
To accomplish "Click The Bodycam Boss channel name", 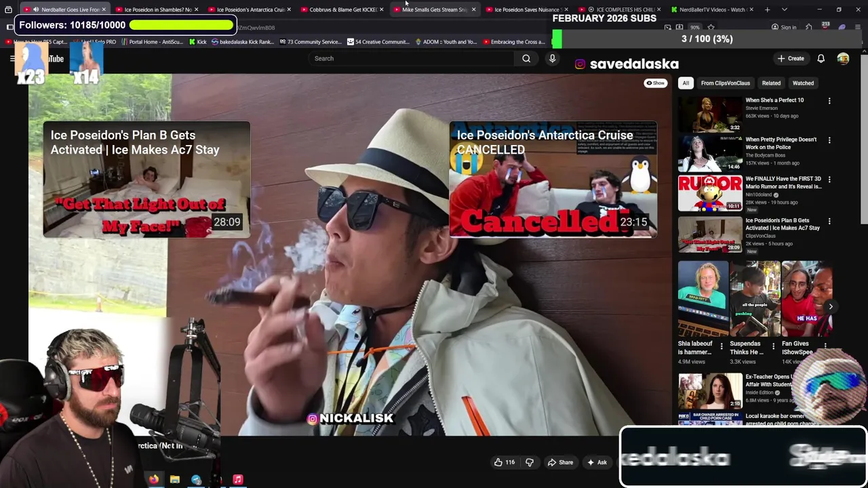I will [x=766, y=155].
